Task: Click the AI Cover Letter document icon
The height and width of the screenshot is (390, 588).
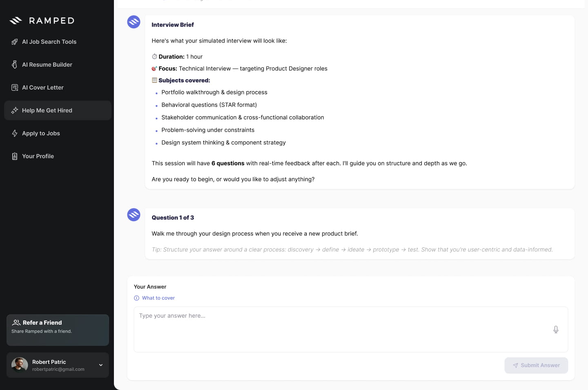Action: 15,87
